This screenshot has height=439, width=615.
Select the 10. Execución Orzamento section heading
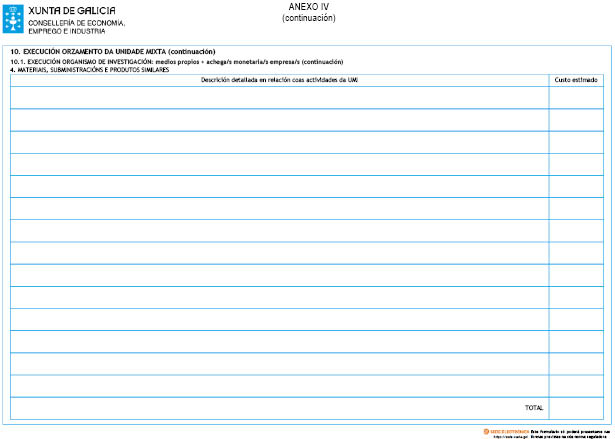pyautogui.click(x=112, y=51)
